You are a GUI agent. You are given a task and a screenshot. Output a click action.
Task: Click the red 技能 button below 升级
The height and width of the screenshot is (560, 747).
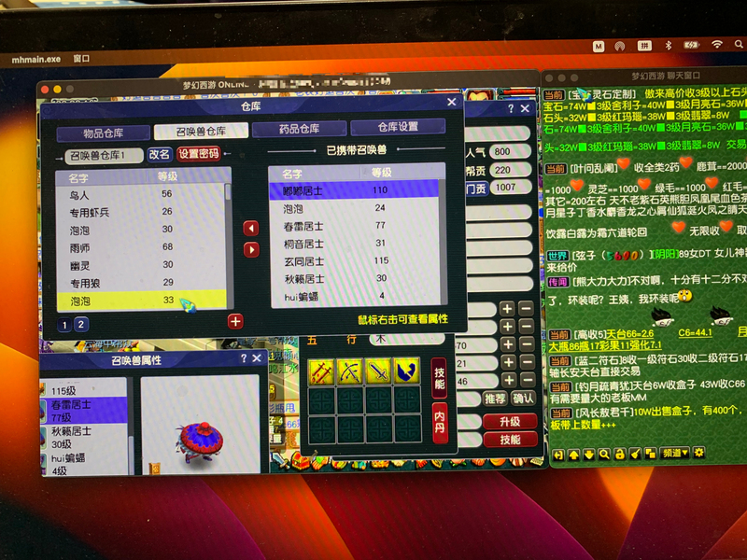tap(510, 440)
